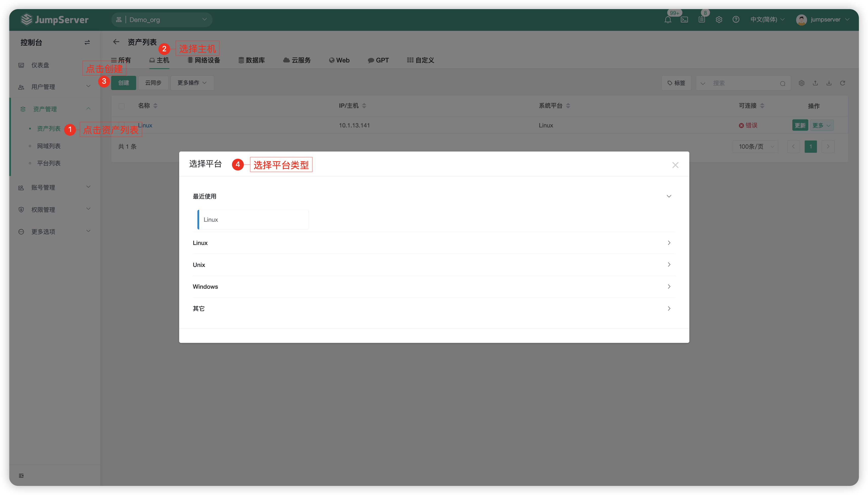Open the tickets list icon

pyautogui.click(x=702, y=20)
